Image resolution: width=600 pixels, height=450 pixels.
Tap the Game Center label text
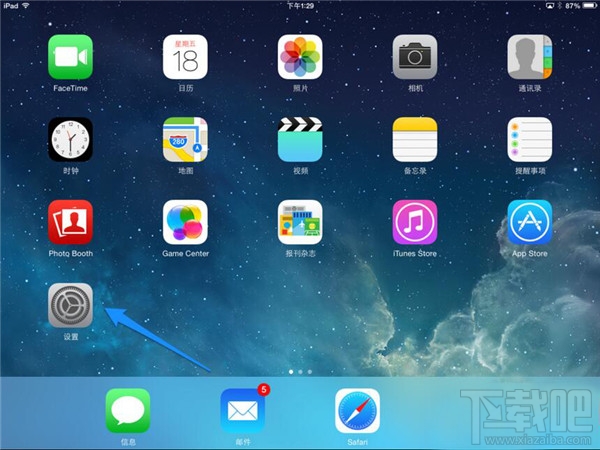coord(186,253)
